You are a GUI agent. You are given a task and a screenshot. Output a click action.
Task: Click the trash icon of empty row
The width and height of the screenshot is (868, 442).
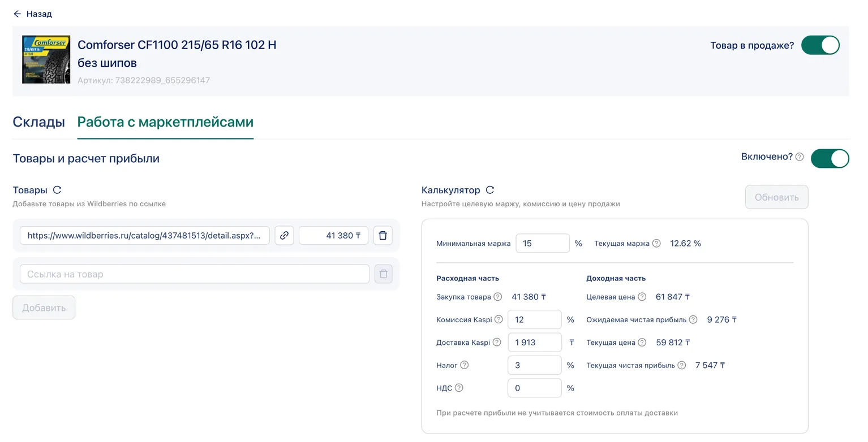click(383, 274)
